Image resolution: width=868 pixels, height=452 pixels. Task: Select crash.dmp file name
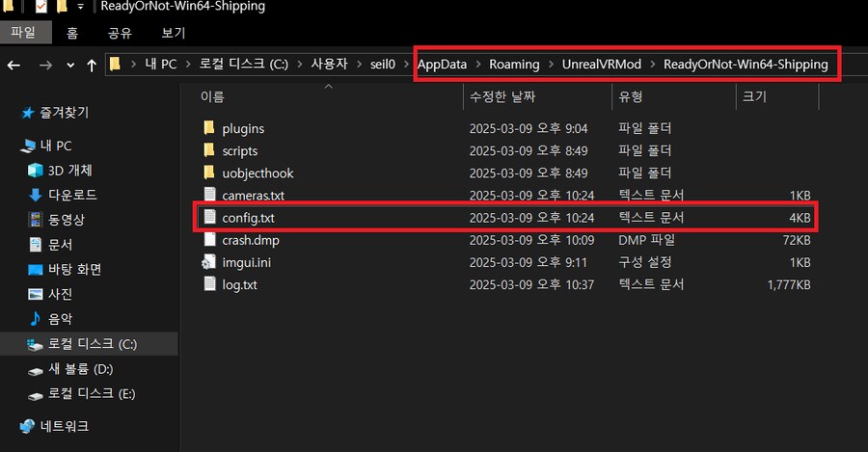click(250, 240)
